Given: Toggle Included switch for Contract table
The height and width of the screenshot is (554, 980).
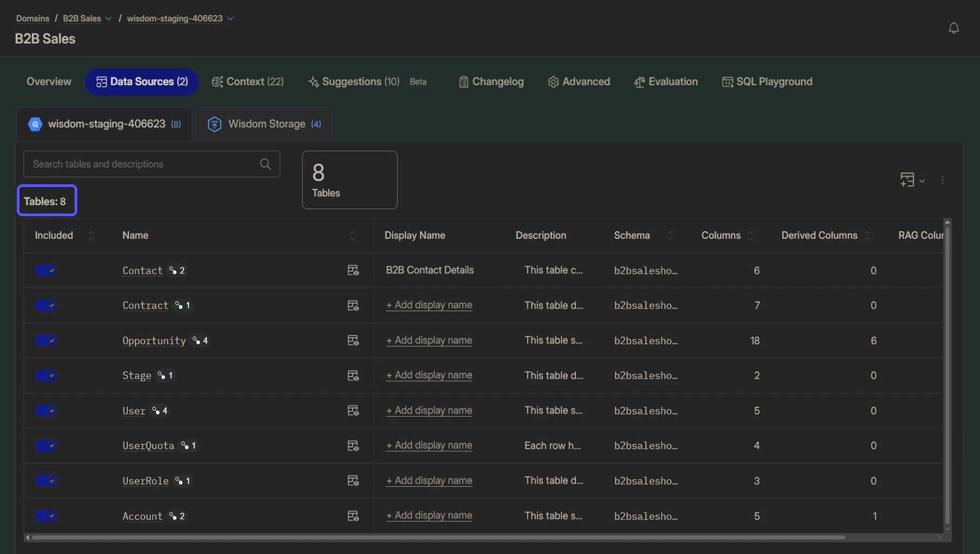Looking at the screenshot, I should point(46,305).
